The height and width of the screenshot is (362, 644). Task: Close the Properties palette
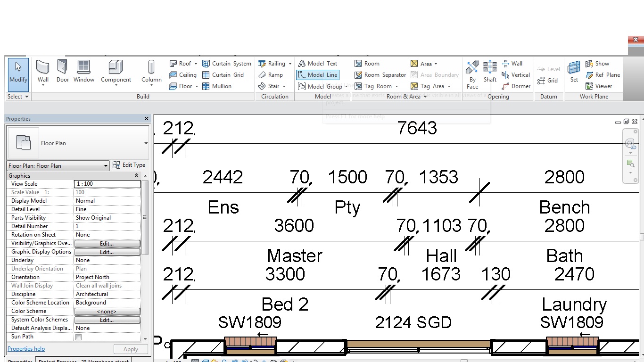147,119
